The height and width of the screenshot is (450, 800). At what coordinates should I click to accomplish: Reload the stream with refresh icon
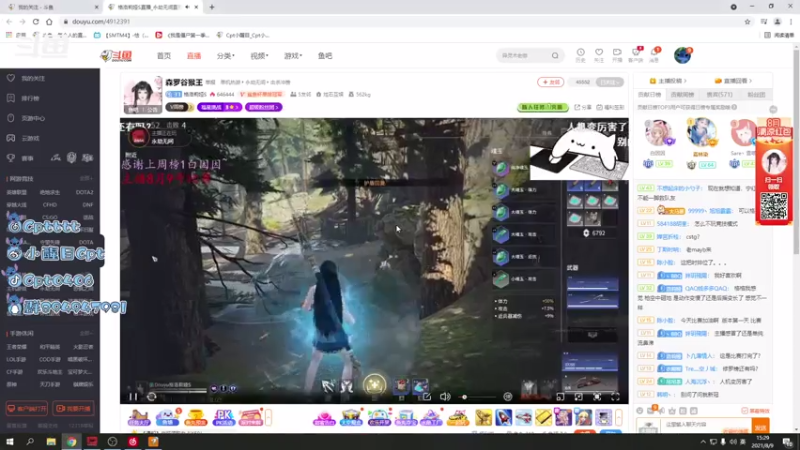pos(152,396)
